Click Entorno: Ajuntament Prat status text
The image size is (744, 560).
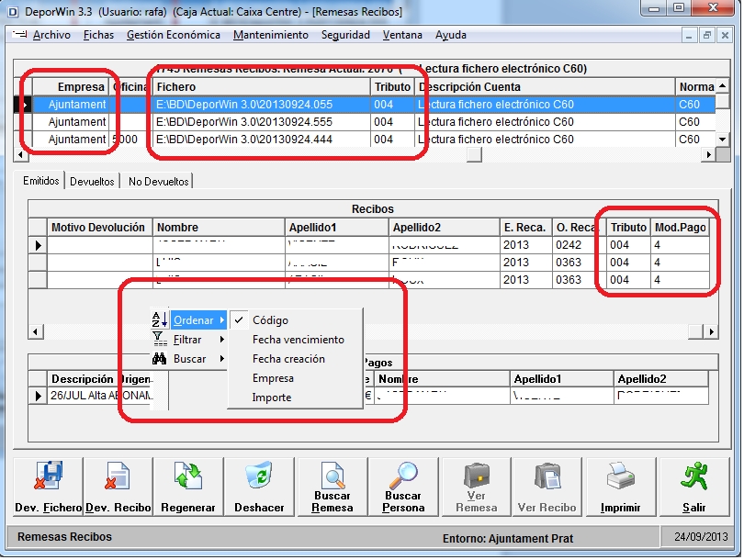click(x=508, y=538)
